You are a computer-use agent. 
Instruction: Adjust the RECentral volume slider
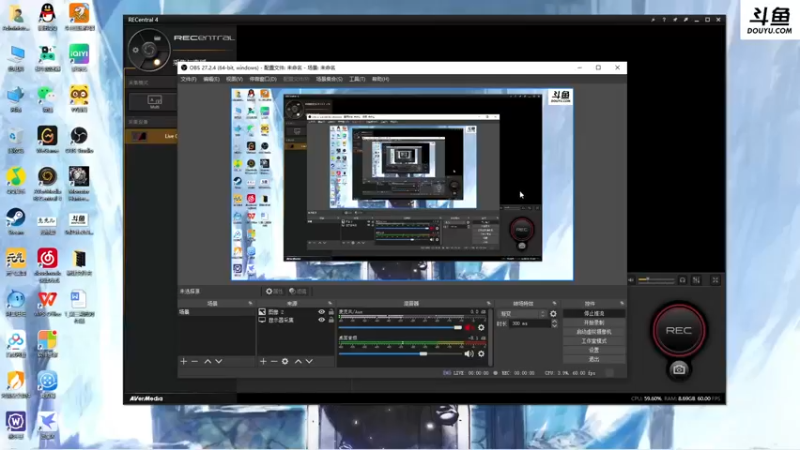pos(656,280)
